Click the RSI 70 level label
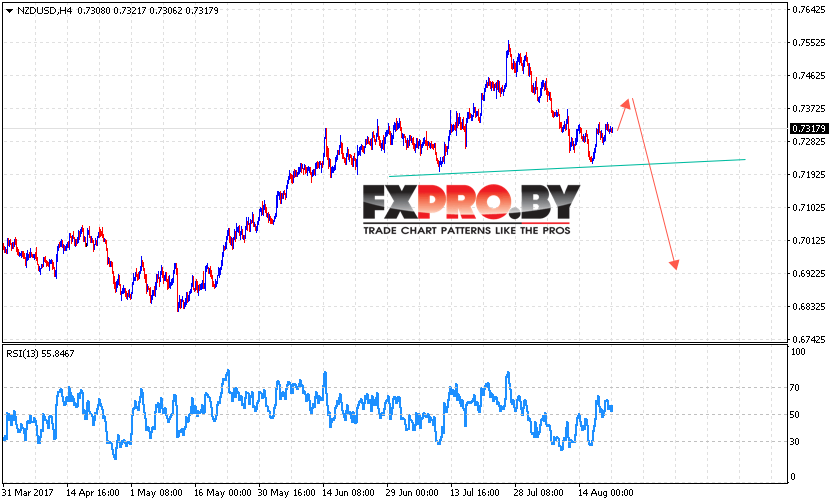Screen dimensions: 830x504 pyautogui.click(x=795, y=388)
